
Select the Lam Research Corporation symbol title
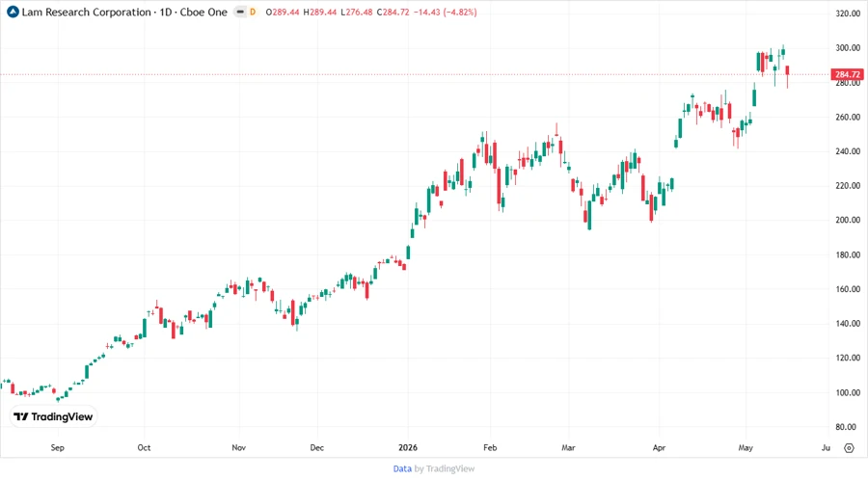pos(87,13)
